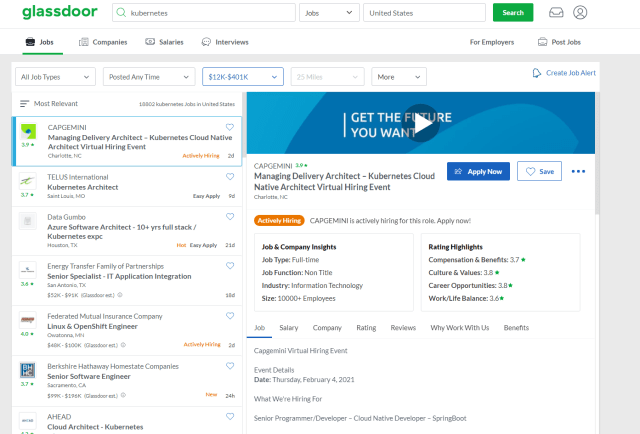Screen dimensions: 640x434
Task: Click the Apply Now button
Action: (478, 171)
